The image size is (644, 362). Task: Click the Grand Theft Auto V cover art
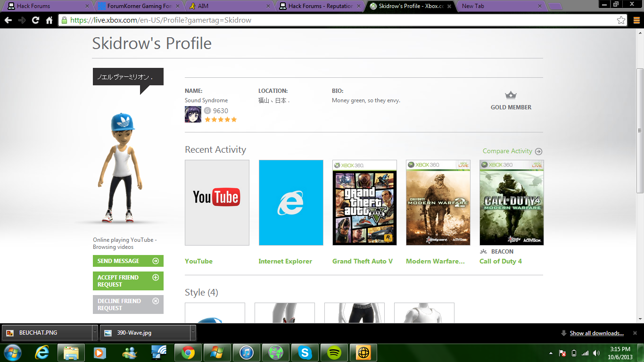click(364, 203)
